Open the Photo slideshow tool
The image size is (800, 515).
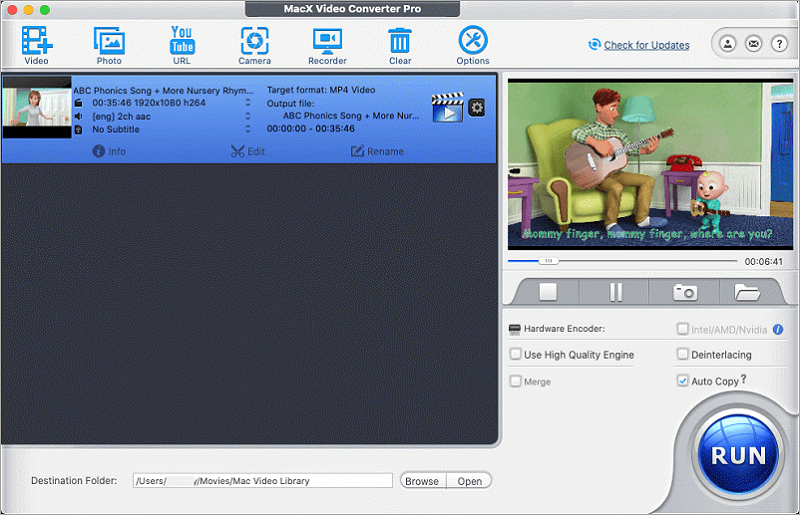109,45
